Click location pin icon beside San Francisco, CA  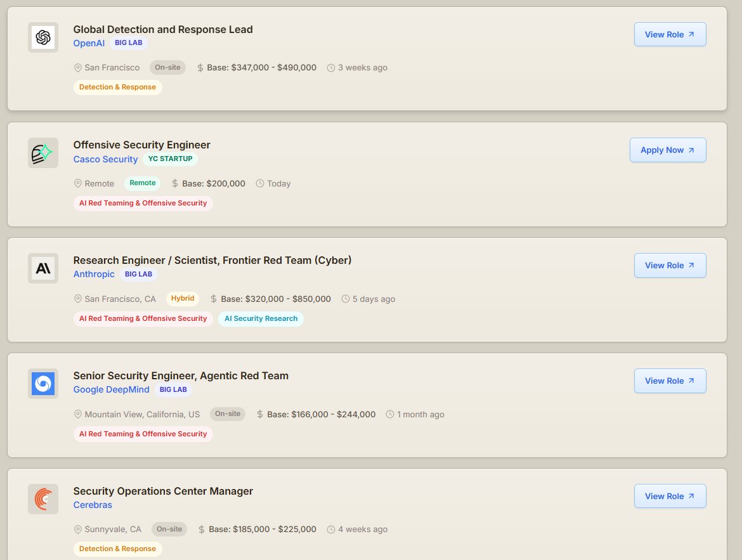[78, 299]
